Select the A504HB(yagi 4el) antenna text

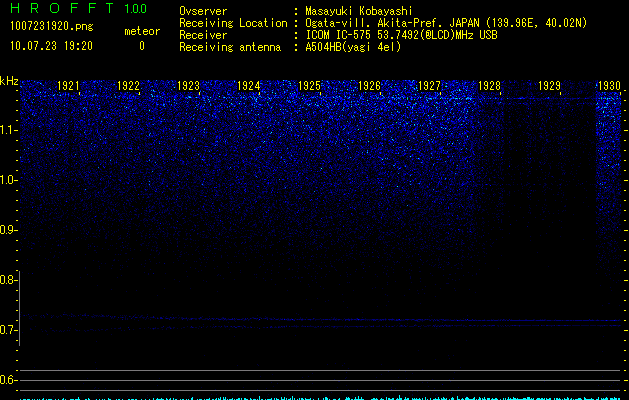coord(353,47)
